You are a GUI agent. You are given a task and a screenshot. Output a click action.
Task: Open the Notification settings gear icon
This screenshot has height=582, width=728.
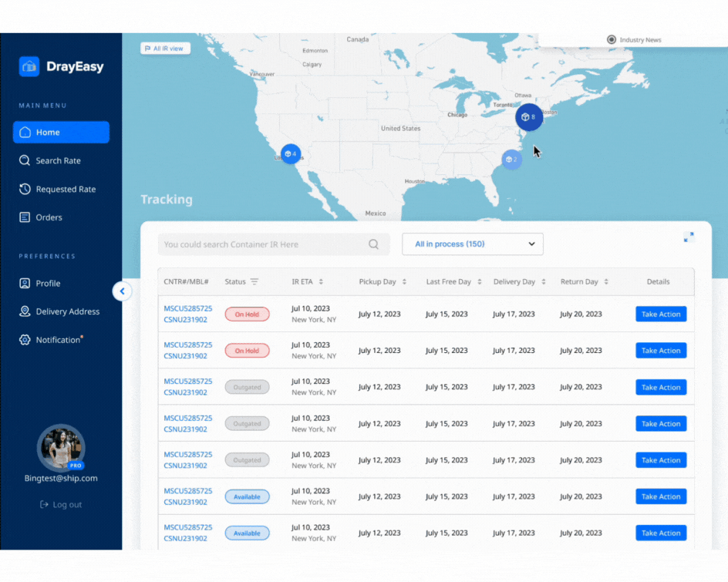point(25,340)
